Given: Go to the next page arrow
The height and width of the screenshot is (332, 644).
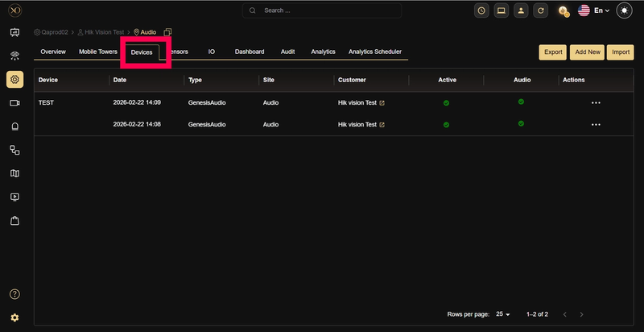Looking at the screenshot, I should 581,314.
